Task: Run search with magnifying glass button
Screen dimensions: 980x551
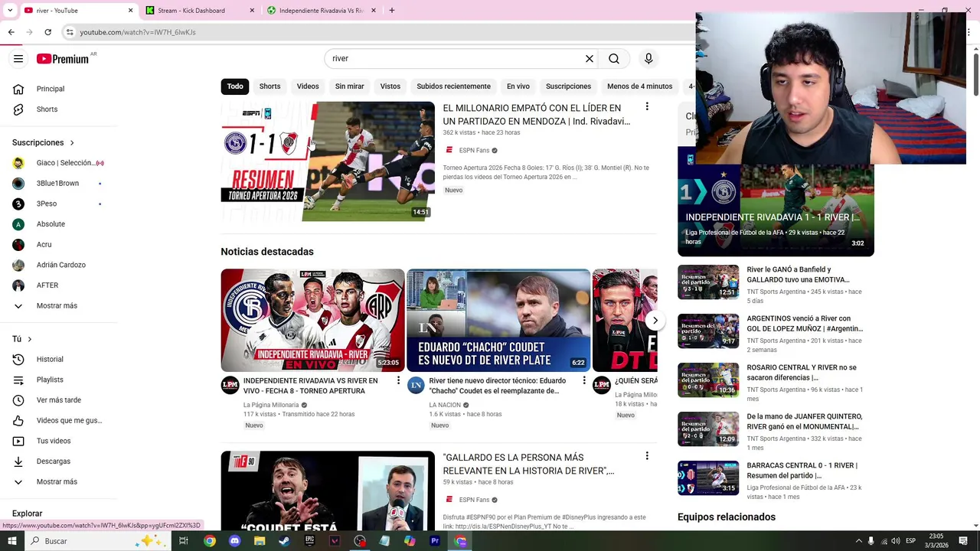Action: coord(614,58)
